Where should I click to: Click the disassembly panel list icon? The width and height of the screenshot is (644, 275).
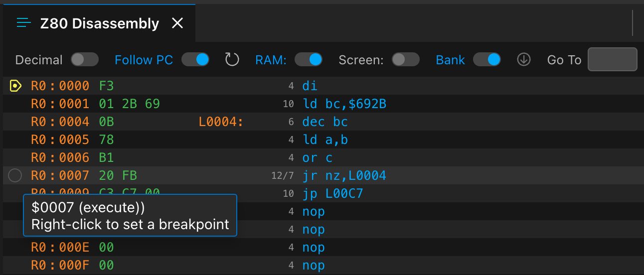pos(23,23)
